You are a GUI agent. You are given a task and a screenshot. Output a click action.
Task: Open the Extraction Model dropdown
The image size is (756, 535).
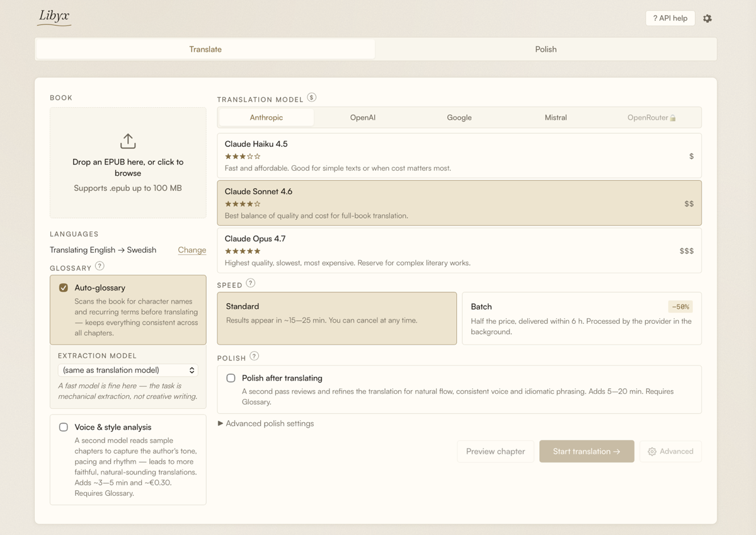click(x=128, y=370)
